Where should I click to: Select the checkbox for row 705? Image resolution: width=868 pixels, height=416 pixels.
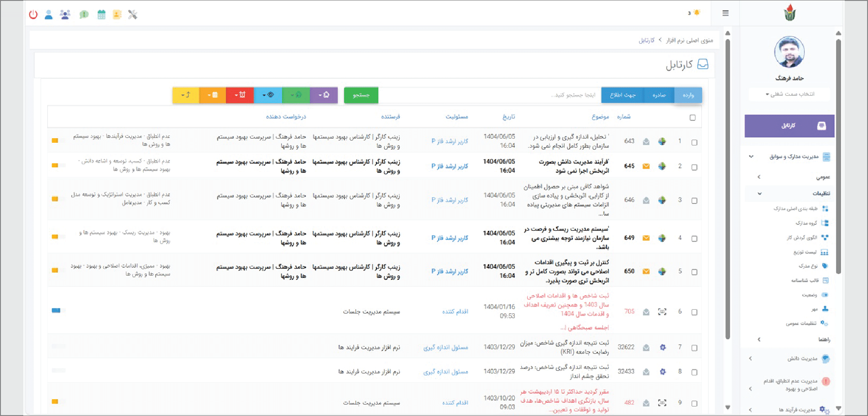pos(694,312)
